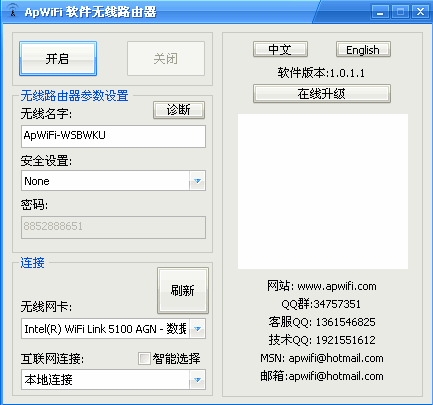This screenshot has height=405, width=433.
Task: Click the 无线名字 label
Action: [x=46, y=114]
